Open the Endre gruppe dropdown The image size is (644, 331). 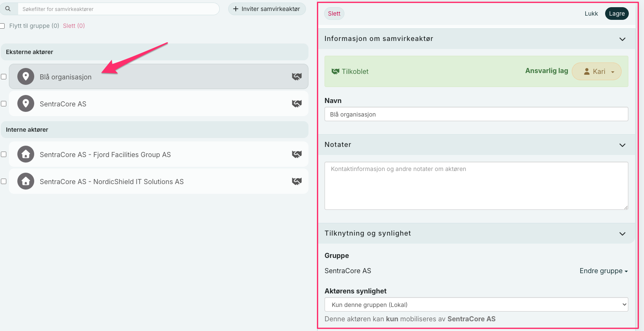coord(603,271)
